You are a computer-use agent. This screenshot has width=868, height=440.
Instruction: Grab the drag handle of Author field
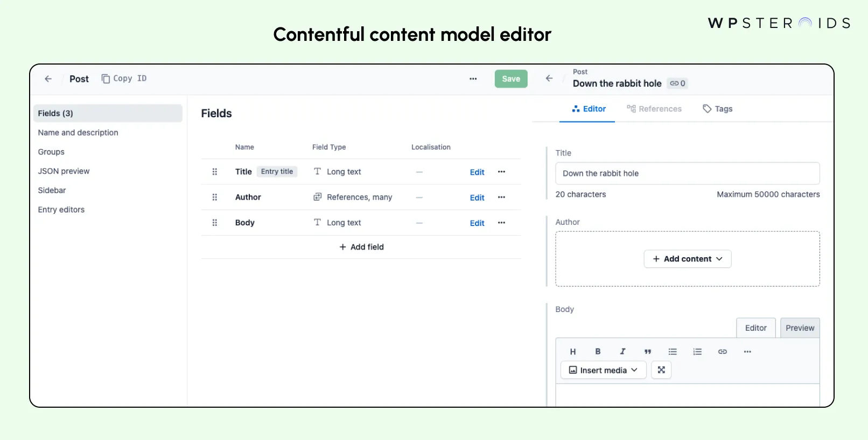214,197
